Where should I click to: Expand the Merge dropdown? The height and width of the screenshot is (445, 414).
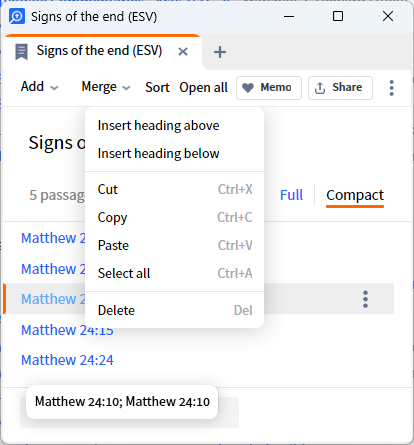106,87
